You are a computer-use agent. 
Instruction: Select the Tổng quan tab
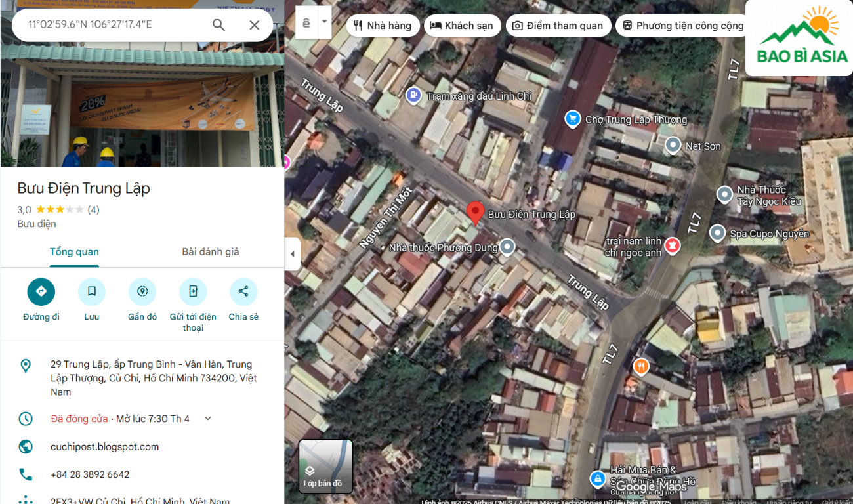(x=74, y=252)
